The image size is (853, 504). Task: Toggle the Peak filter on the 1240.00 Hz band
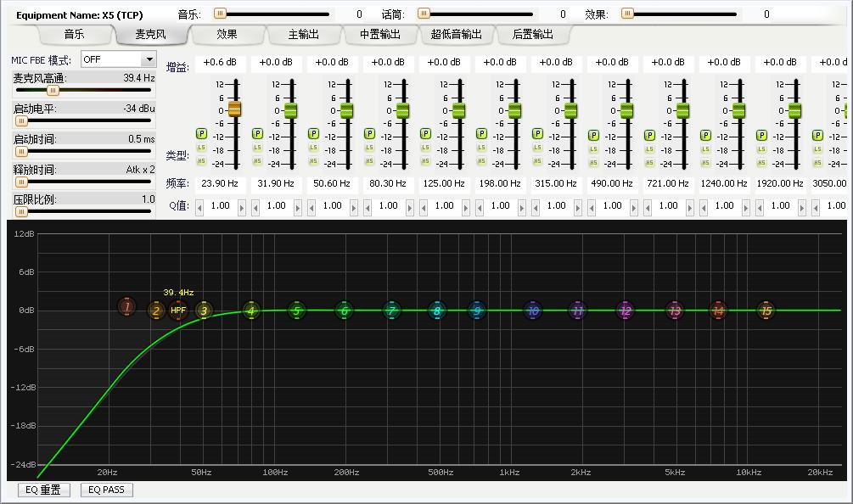click(x=707, y=133)
